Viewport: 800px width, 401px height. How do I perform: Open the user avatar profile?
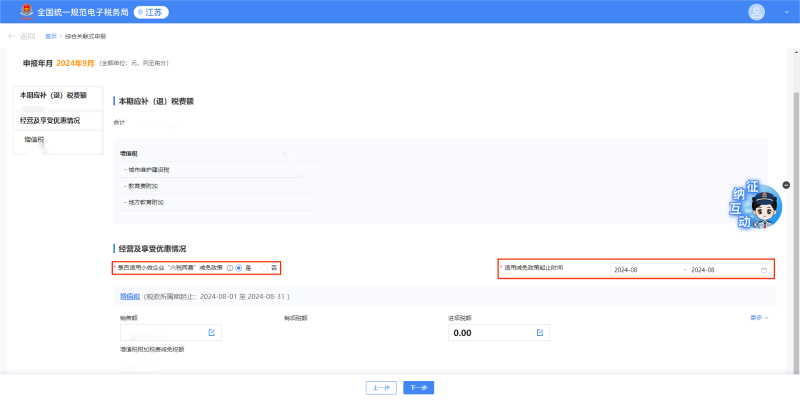tap(756, 12)
